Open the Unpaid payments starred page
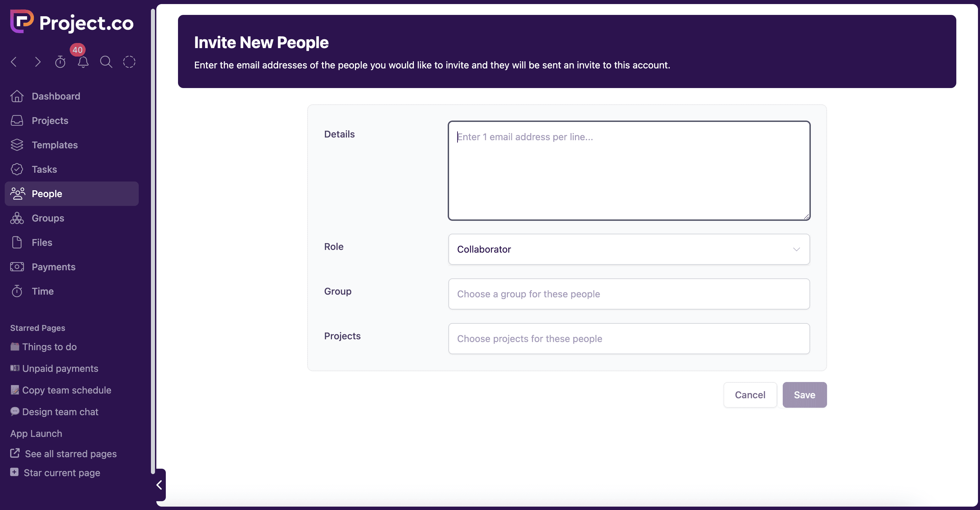Image resolution: width=980 pixels, height=510 pixels. point(60,368)
